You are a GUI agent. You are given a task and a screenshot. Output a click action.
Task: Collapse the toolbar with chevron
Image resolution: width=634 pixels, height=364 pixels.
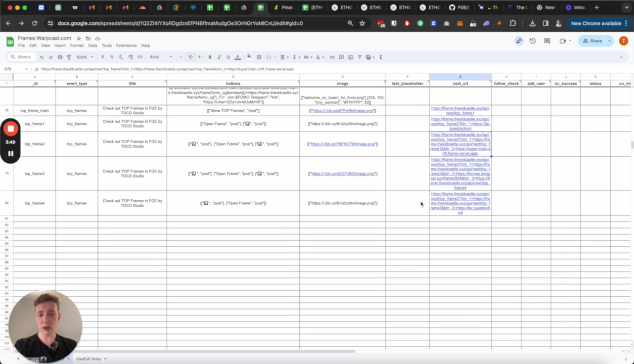coord(621,57)
